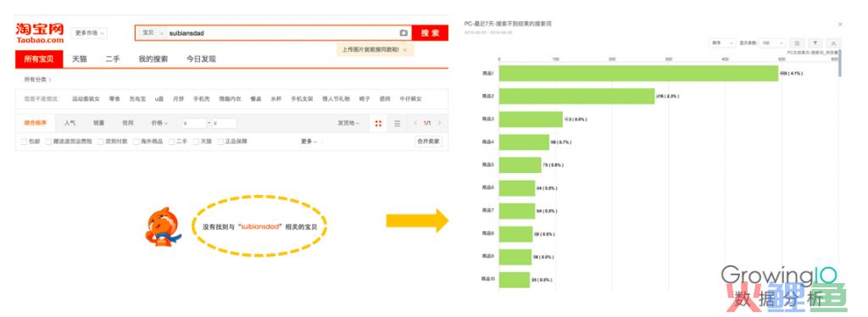This screenshot has width=868, height=317.
Task: Sort by 综合排序
Action: [x=35, y=124]
